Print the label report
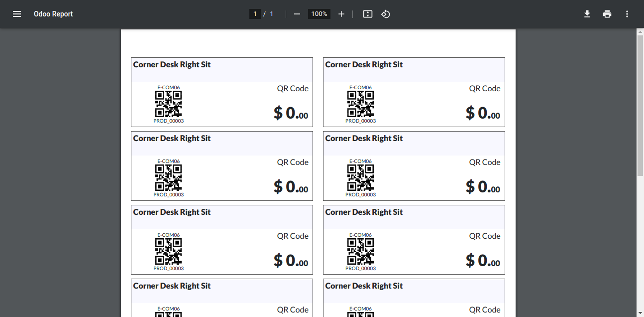The width and height of the screenshot is (644, 317). click(x=607, y=14)
